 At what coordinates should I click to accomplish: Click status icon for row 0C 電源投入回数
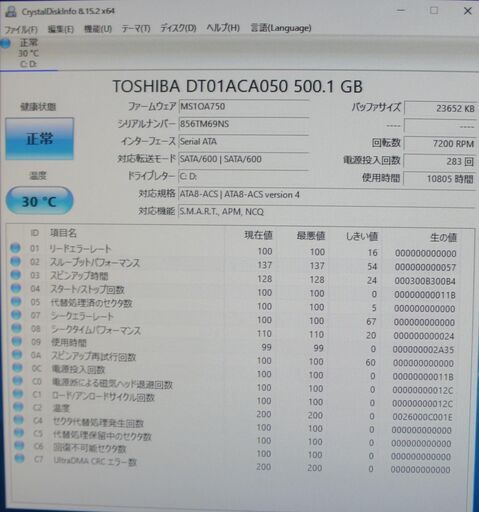[18, 368]
